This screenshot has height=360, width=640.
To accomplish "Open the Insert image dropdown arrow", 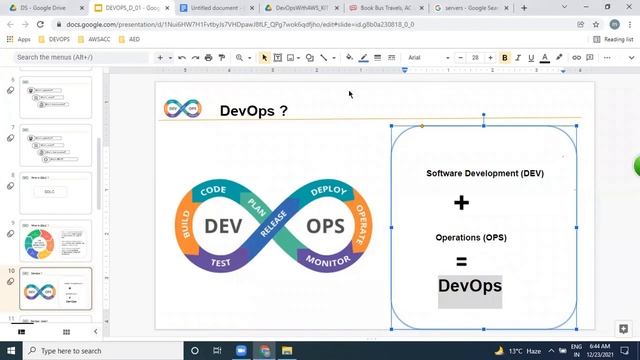I will tap(298, 58).
